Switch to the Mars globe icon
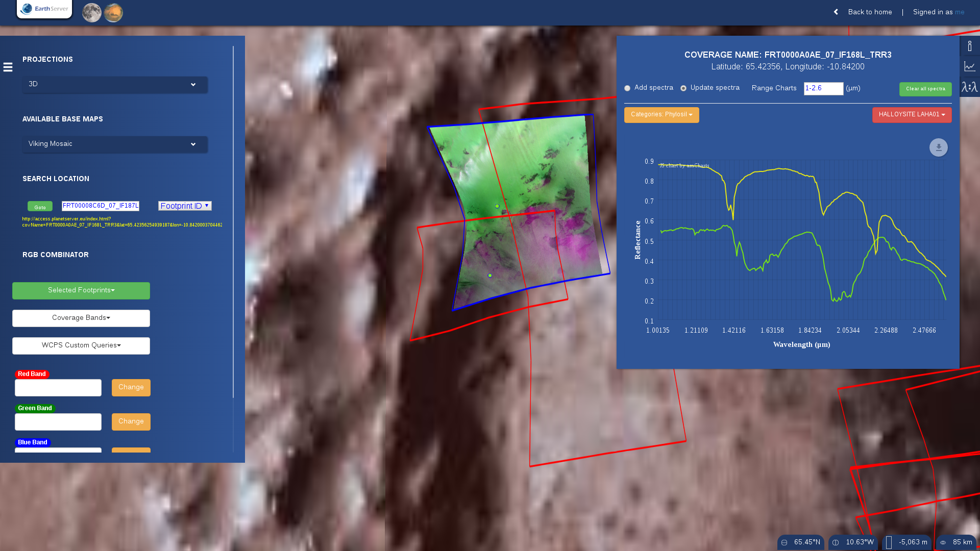The height and width of the screenshot is (551, 980). click(113, 13)
